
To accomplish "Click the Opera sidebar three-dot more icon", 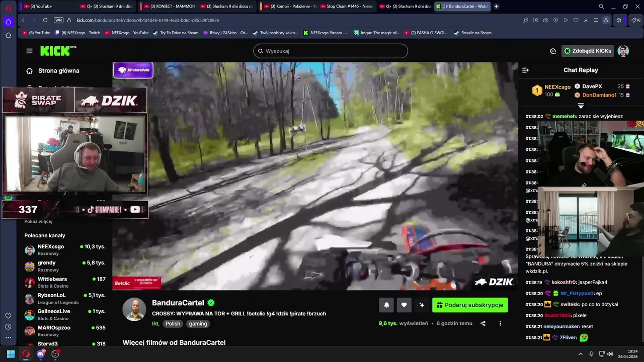I will click(8, 337).
